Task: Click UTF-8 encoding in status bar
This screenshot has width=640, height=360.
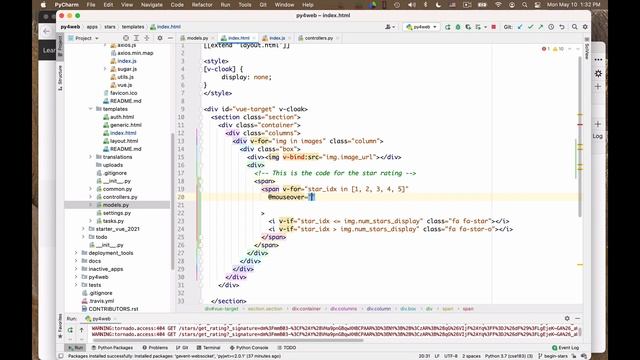Action: [x=451, y=356]
